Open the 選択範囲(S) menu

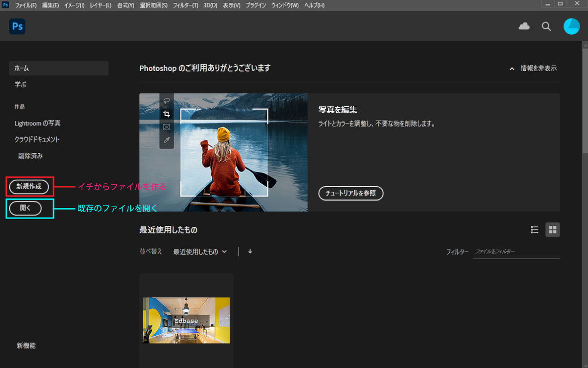click(x=153, y=5)
